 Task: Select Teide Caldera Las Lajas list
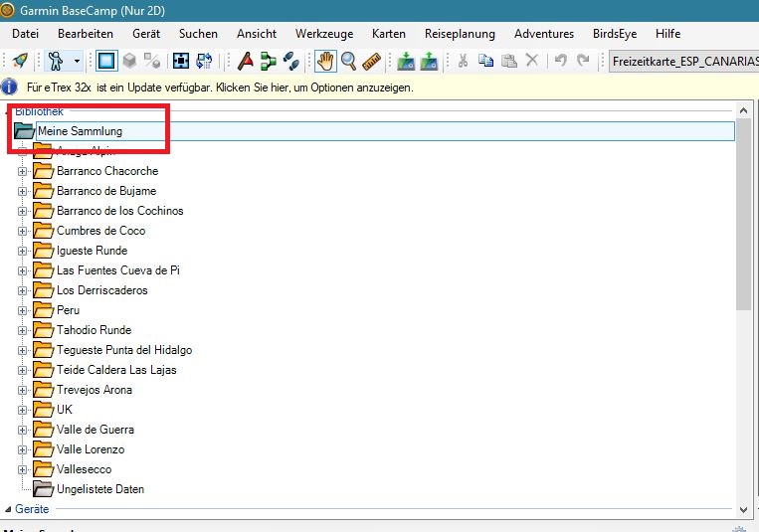tap(116, 370)
